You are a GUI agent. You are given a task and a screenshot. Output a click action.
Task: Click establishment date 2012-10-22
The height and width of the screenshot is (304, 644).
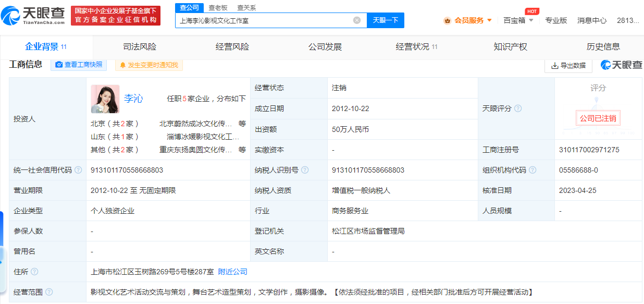(351, 108)
